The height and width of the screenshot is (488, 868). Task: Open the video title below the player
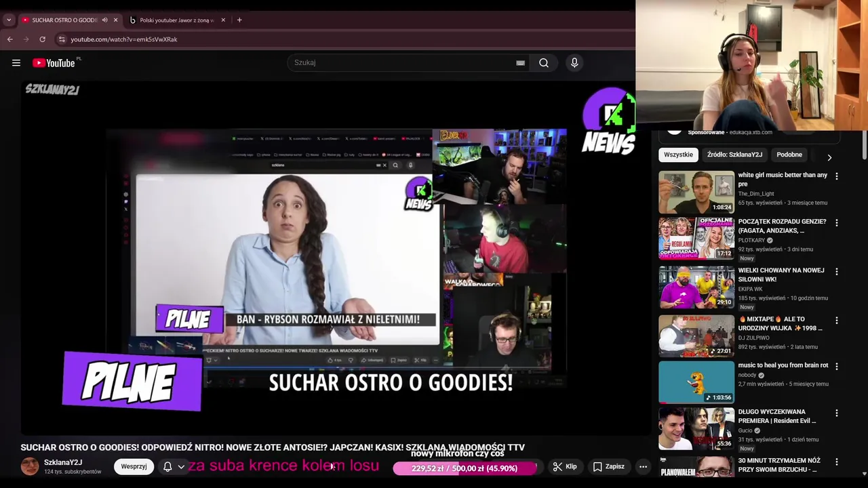pos(273,447)
